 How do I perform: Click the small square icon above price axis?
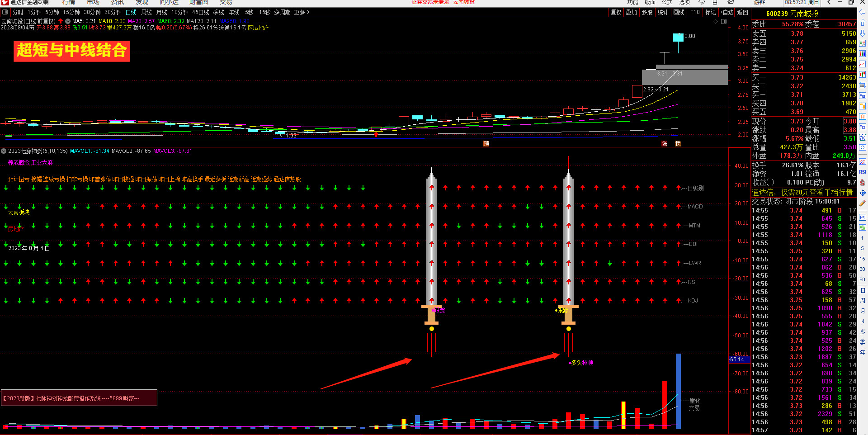tap(724, 21)
